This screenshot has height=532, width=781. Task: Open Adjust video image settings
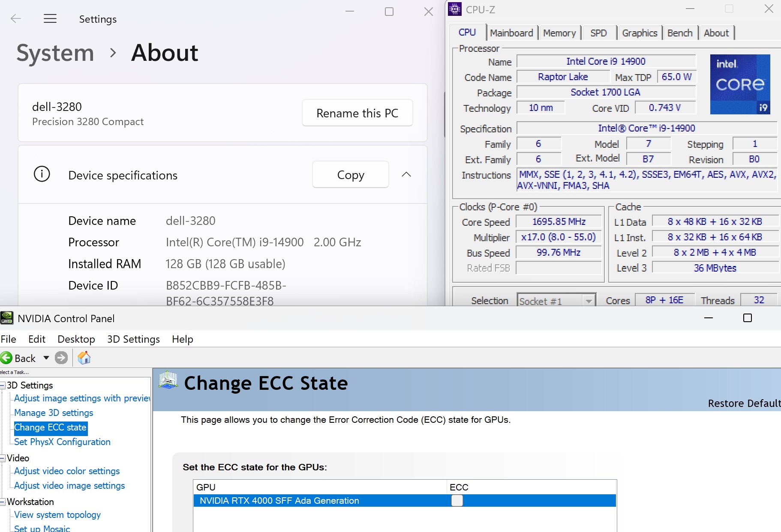(69, 486)
